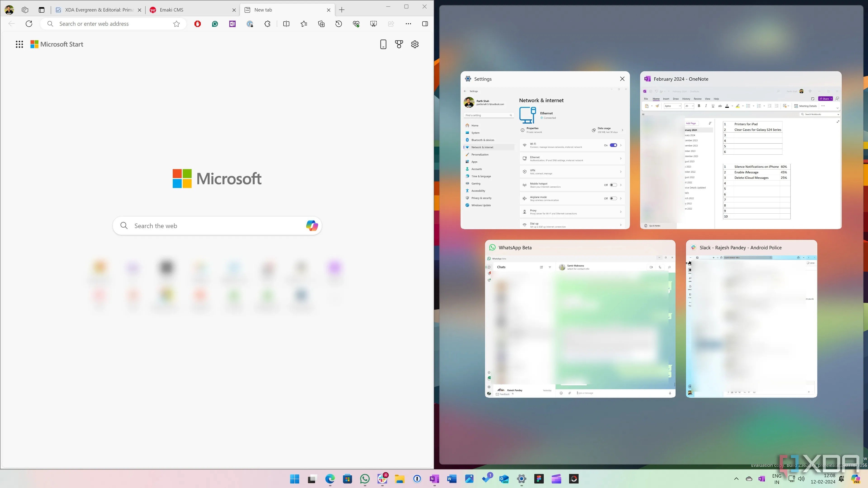Open the Extensions puzzle icon
Viewport: 868px width, 488px height.
pyautogui.click(x=267, y=24)
